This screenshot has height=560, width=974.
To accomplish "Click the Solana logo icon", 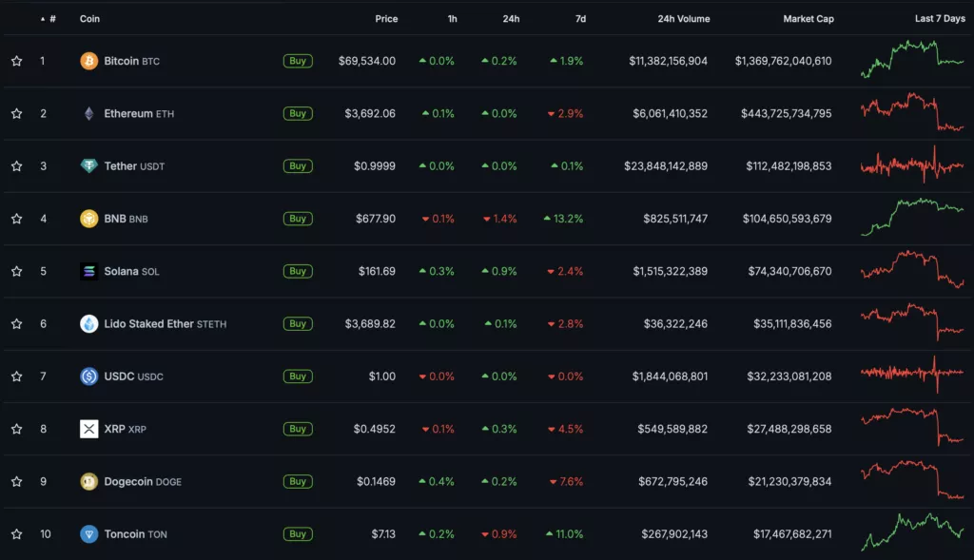I will pos(88,271).
